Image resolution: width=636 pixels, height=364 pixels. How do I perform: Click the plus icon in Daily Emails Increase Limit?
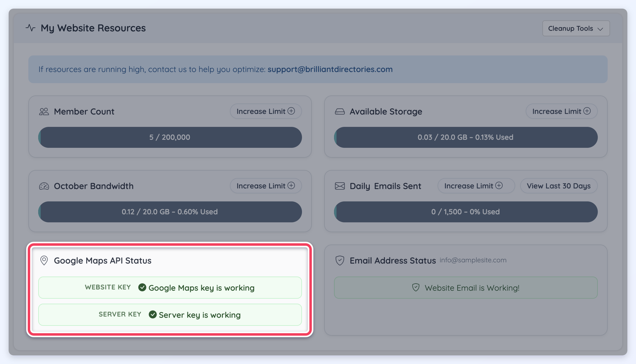499,185
